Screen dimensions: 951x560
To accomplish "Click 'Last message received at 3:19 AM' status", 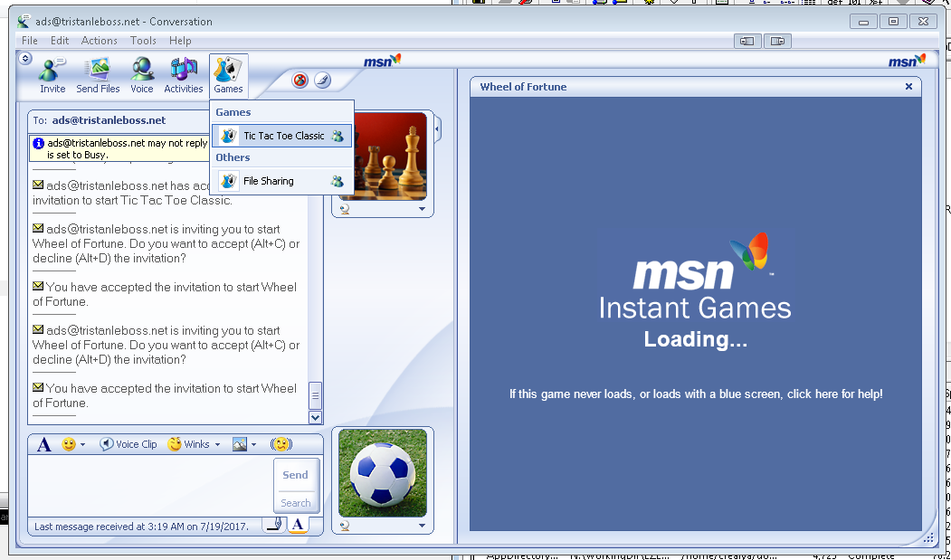I will [141, 527].
